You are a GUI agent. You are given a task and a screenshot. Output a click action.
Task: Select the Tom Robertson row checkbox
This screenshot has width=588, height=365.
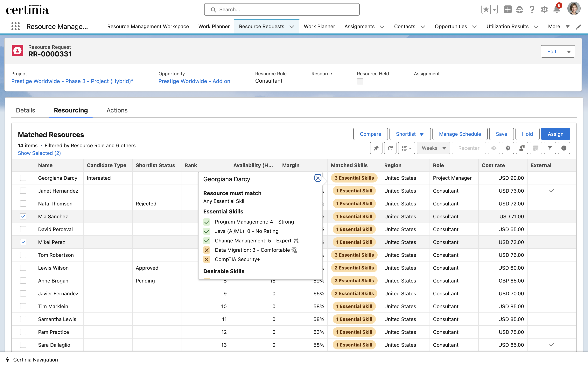pyautogui.click(x=23, y=255)
